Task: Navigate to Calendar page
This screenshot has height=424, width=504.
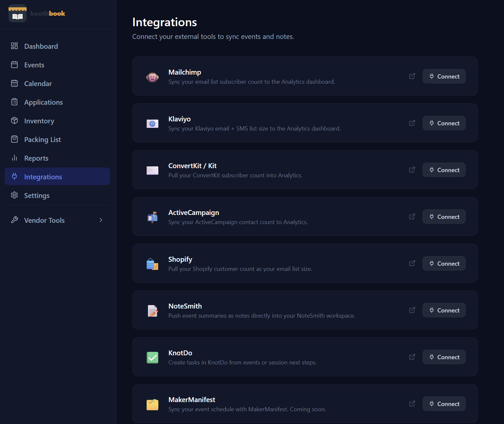Action: [x=57, y=83]
